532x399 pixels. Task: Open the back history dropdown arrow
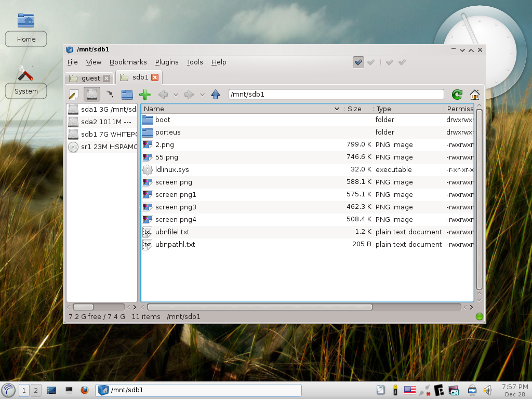tap(176, 95)
